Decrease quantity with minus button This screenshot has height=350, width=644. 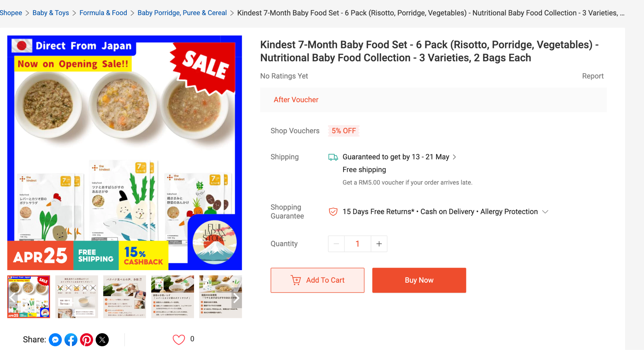[x=336, y=244]
